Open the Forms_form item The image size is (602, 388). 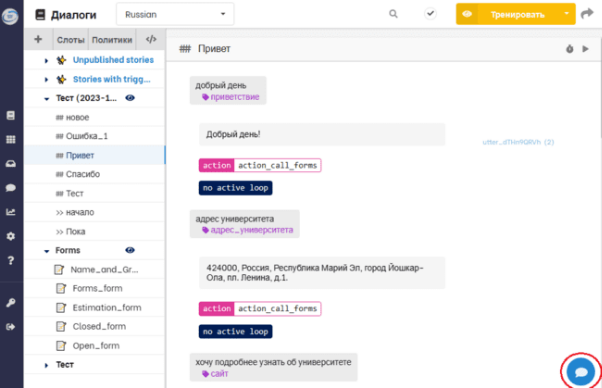click(x=95, y=288)
